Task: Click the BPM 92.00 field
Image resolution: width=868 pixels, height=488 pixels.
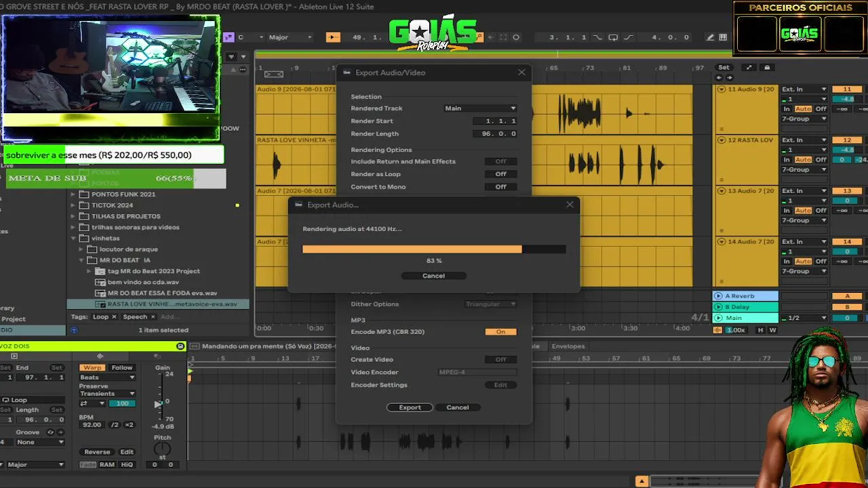Action: 92,425
